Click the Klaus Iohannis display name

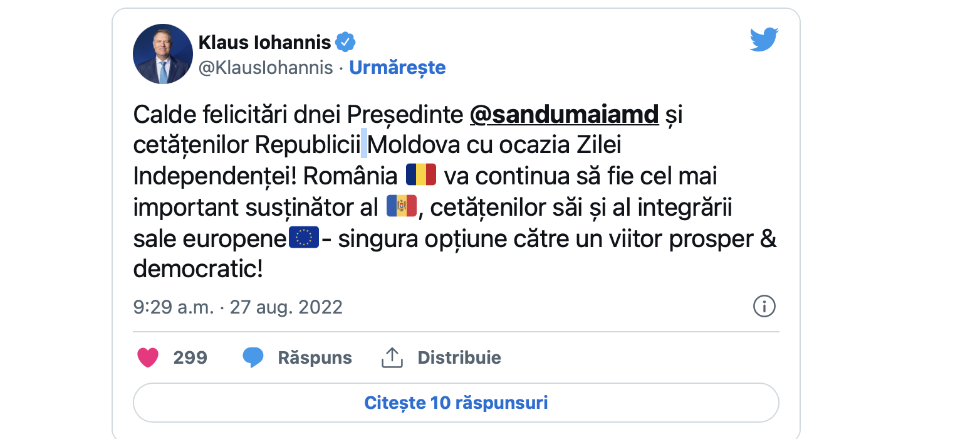[x=264, y=43]
